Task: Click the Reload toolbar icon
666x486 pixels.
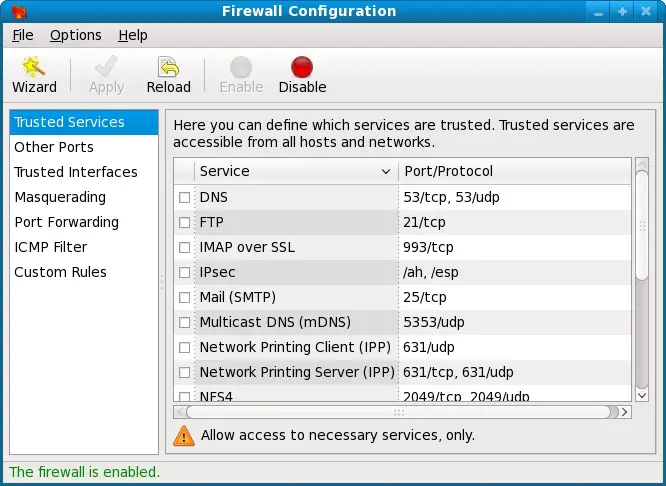Action: click(x=168, y=68)
